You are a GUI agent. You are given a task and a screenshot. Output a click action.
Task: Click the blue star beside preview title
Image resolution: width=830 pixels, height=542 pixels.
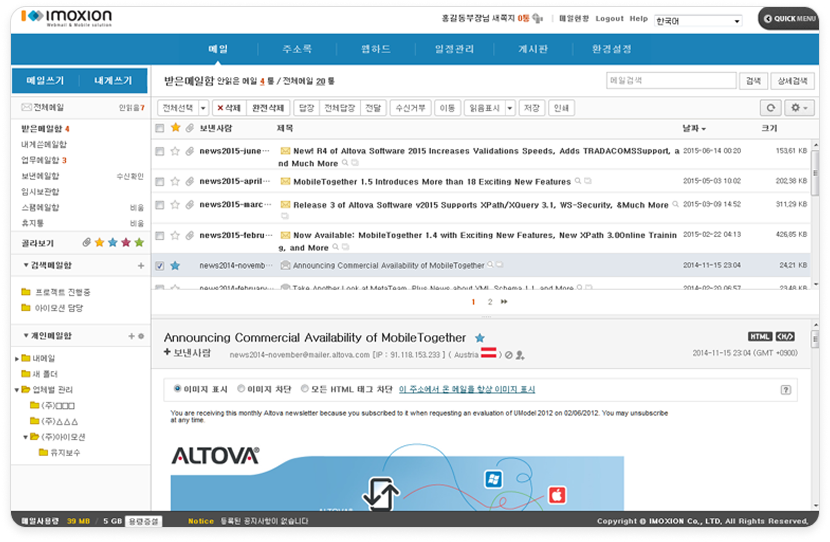coord(480,338)
